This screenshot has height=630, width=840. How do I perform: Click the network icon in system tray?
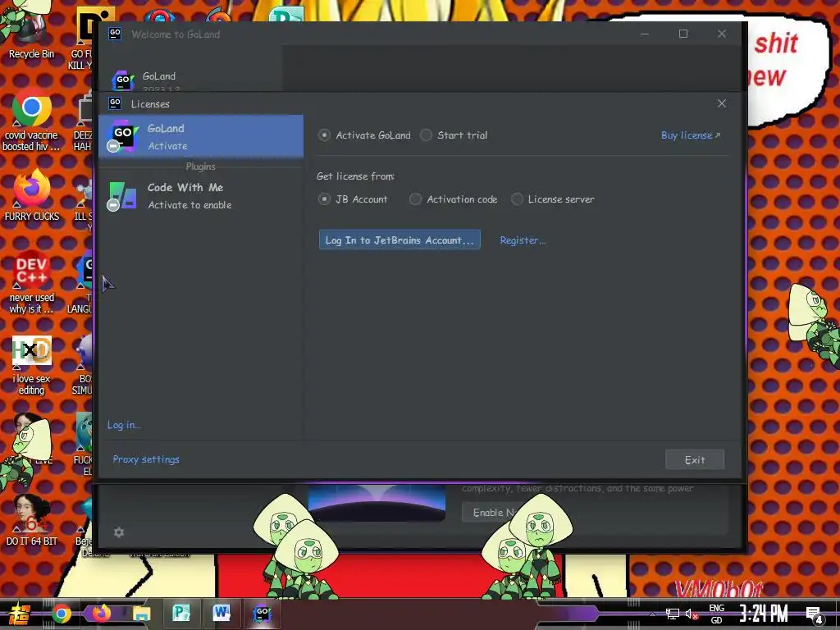672,614
